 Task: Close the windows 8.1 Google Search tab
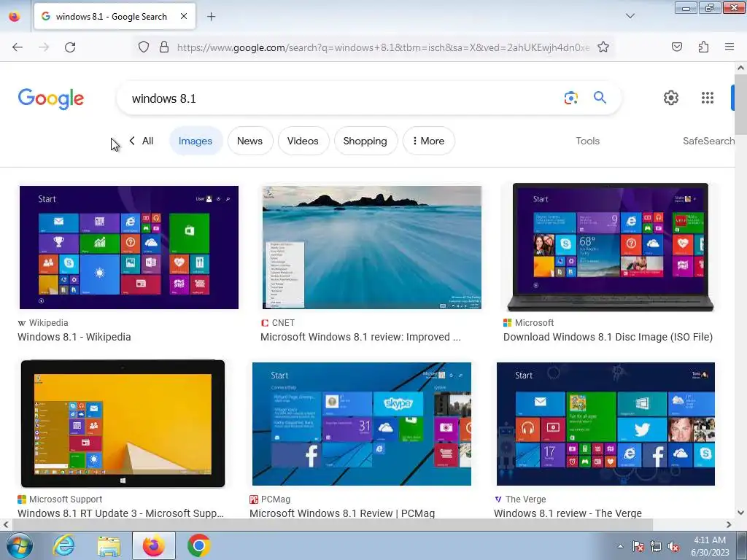pyautogui.click(x=184, y=16)
